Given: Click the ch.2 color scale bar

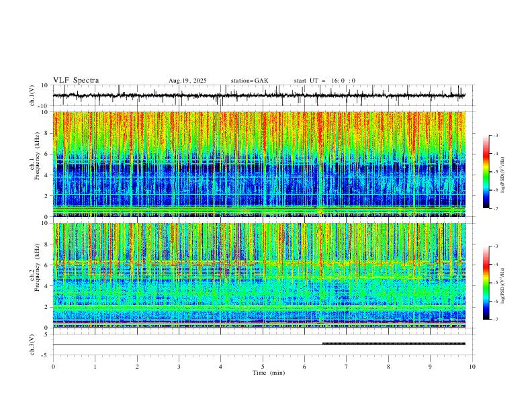Looking at the screenshot, I should coord(486,283).
